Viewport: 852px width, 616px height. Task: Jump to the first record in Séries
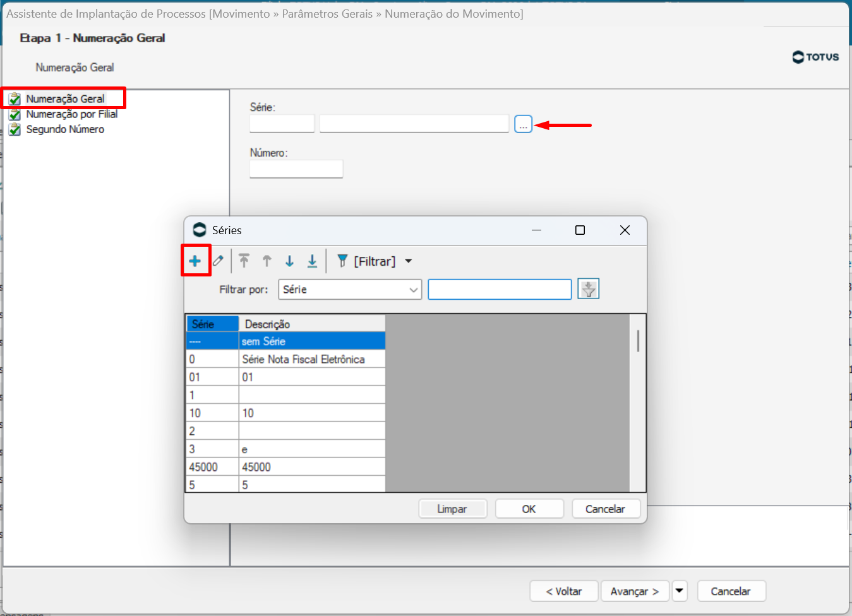point(244,261)
